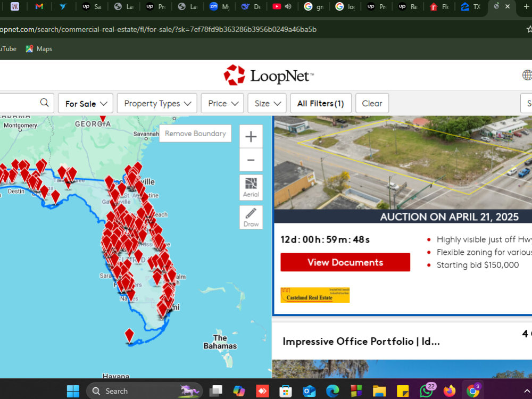Open All Filters (1)
The width and height of the screenshot is (532, 399).
click(321, 104)
